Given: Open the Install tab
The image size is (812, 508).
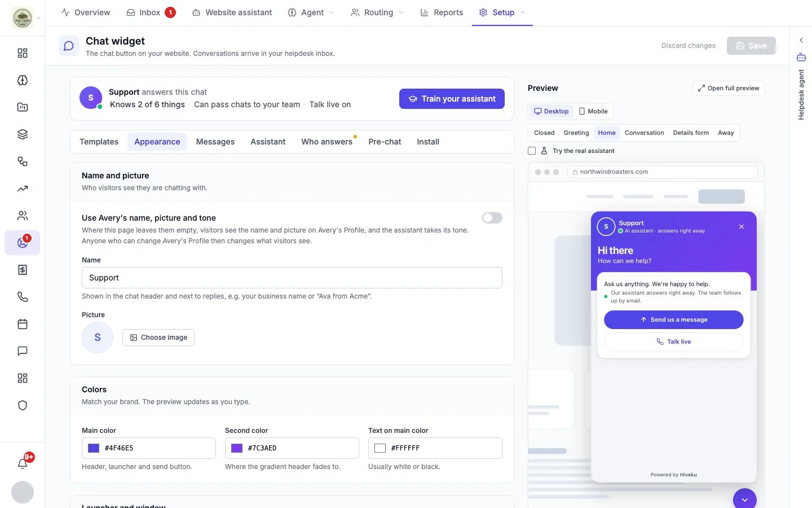Looking at the screenshot, I should [x=428, y=142].
